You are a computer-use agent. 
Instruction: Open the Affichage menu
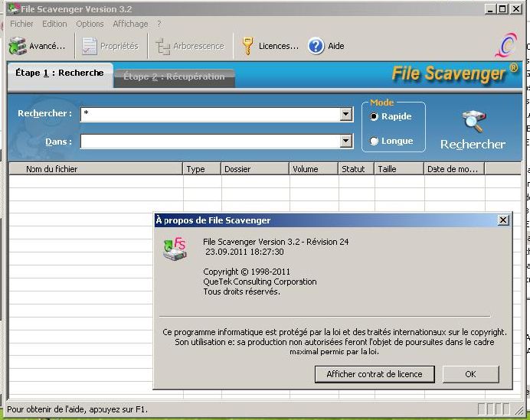coord(130,24)
